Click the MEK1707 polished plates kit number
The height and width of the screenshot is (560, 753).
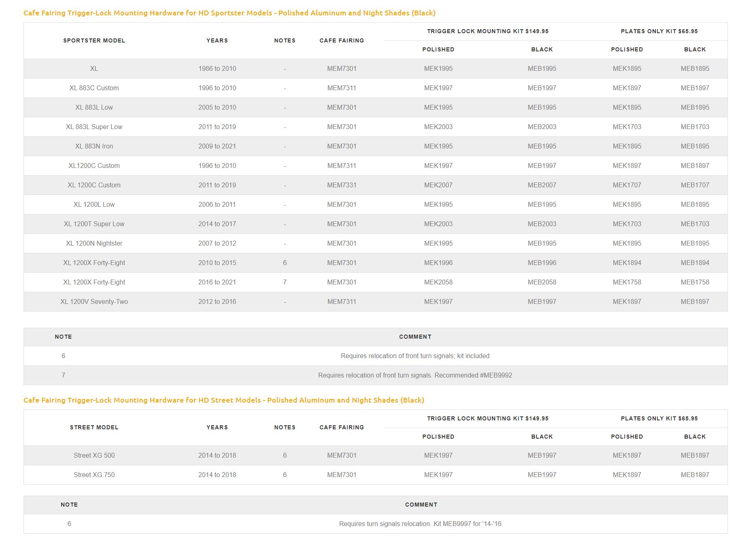coord(627,185)
